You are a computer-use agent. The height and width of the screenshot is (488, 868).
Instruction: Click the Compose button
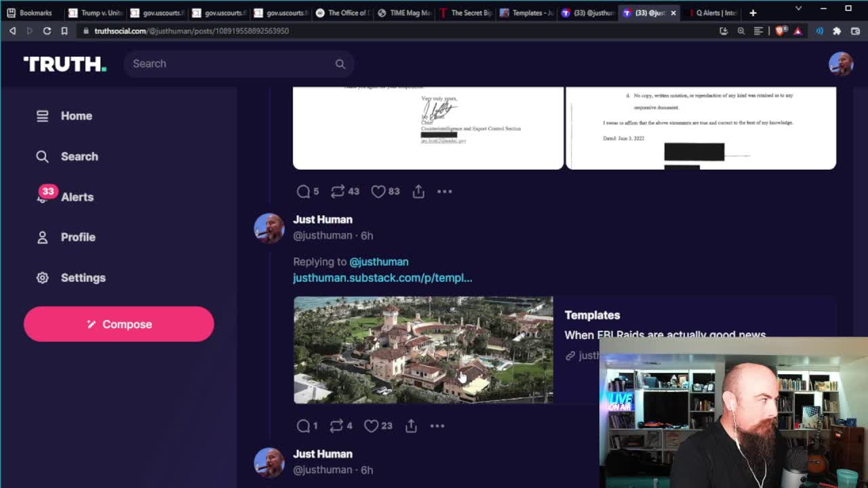119,324
